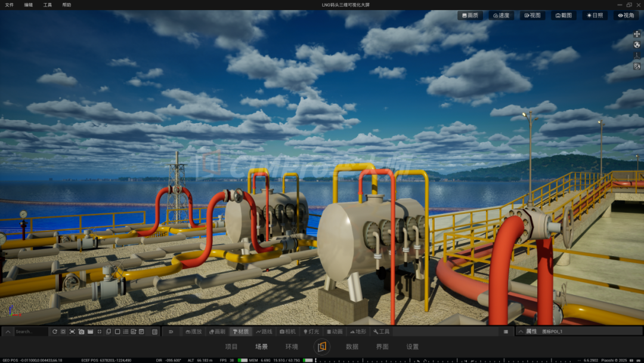Image resolution: width=644 pixels, height=363 pixels.
Task: Click the GEO POS coordinates readout
Action: point(32,360)
